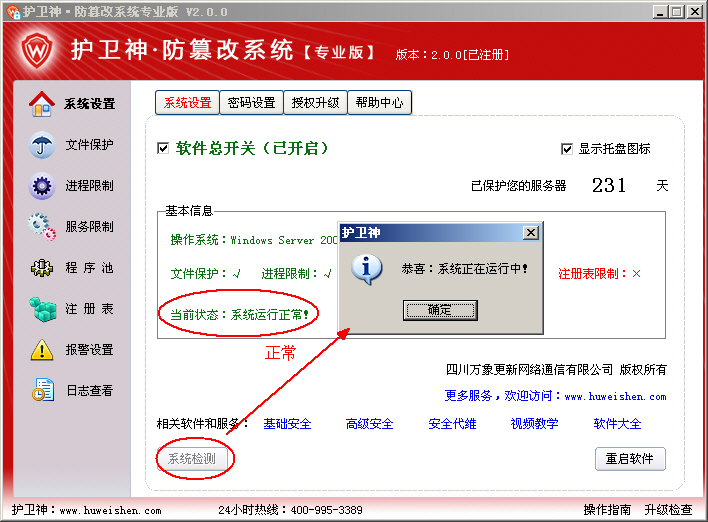The height and width of the screenshot is (522, 708).
Task: Click the 进程限制：√ status text
Action: (297, 274)
